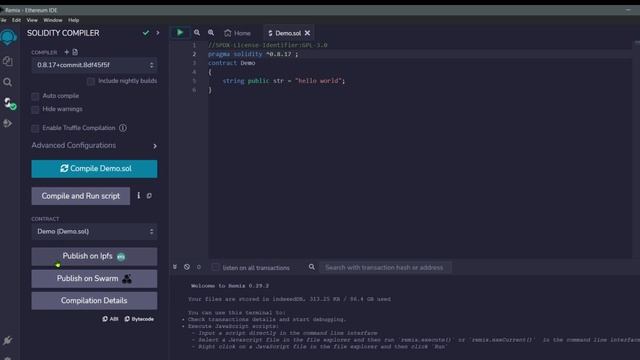Open the Plugin manager plug icon
The image size is (640, 360).
pyautogui.click(x=7, y=340)
